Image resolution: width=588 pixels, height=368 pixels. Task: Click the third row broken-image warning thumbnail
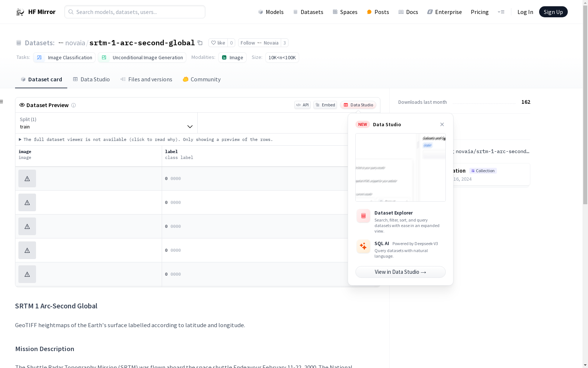click(27, 226)
